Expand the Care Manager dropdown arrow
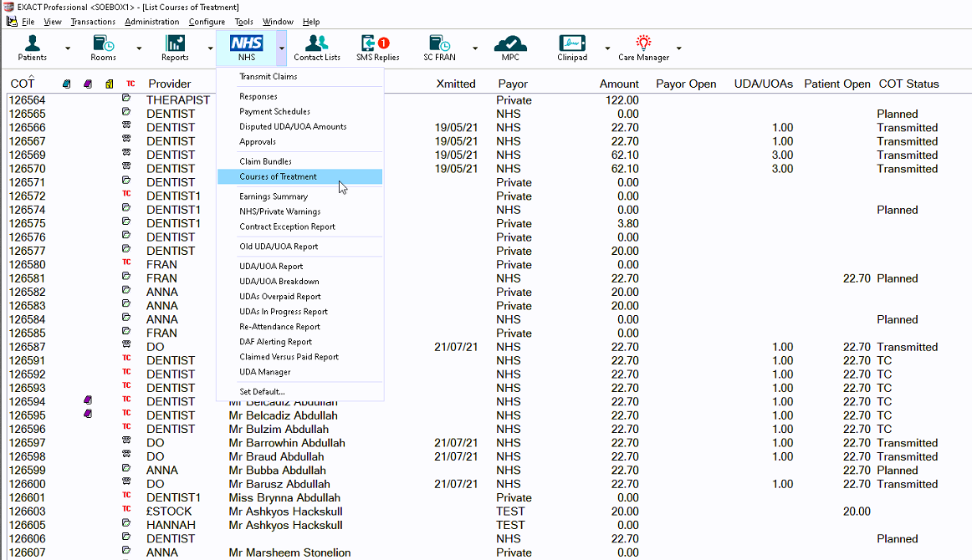Screen dimensions: 972x560 (678, 48)
